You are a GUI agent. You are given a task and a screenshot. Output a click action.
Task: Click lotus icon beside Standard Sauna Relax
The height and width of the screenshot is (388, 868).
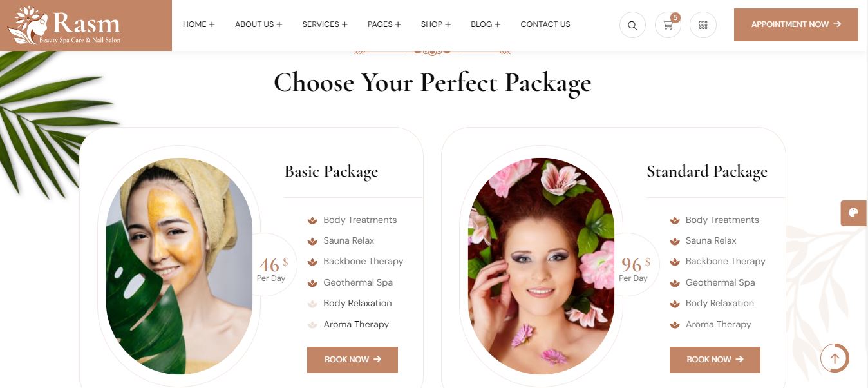[x=675, y=241]
